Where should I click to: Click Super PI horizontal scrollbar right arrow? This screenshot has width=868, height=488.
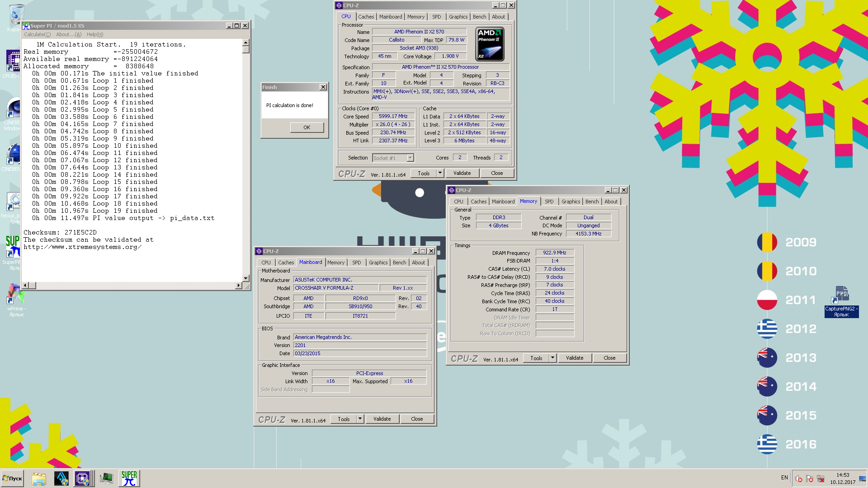coord(238,285)
